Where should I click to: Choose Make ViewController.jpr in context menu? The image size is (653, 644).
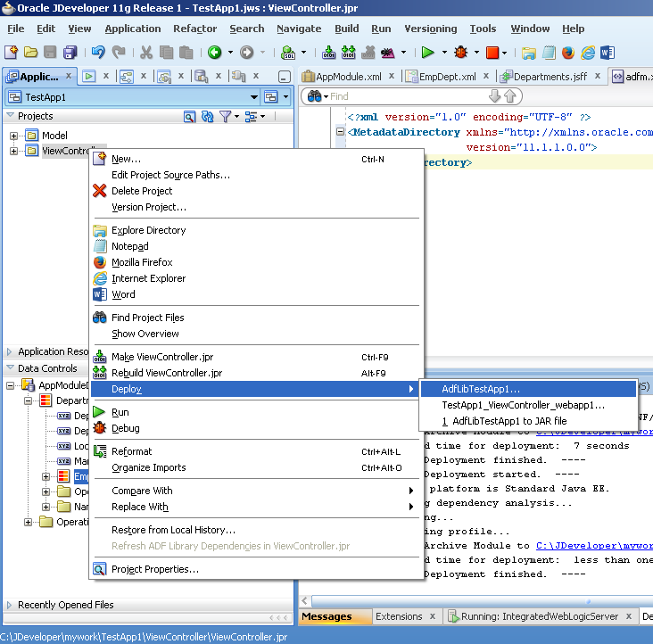coord(257,357)
